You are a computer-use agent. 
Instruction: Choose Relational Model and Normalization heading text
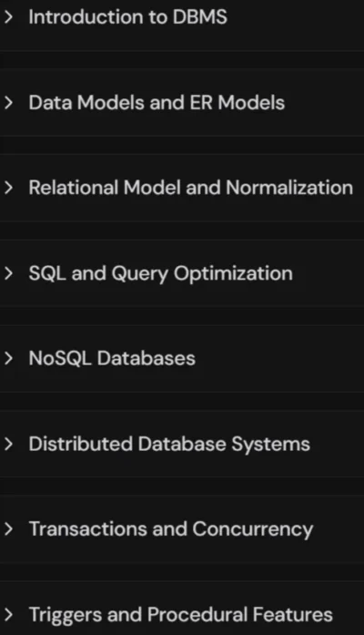point(190,188)
